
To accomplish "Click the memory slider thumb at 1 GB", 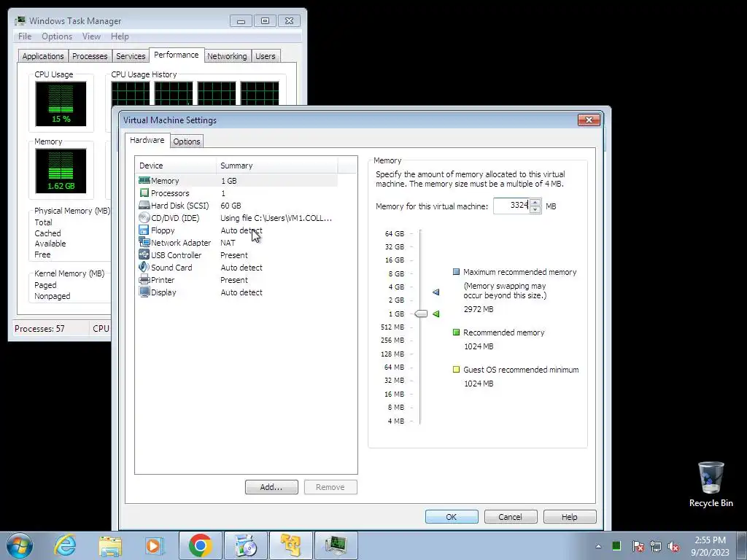I will tap(421, 314).
